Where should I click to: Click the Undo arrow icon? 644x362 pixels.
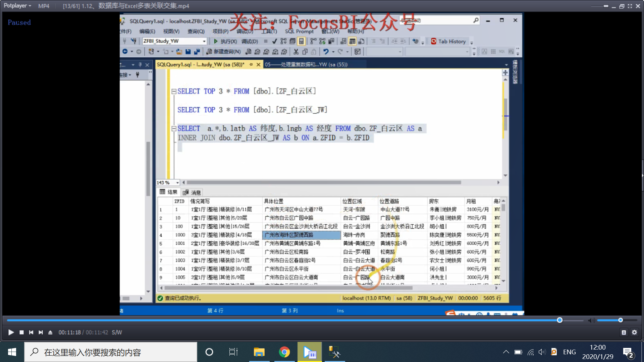pyautogui.click(x=326, y=52)
